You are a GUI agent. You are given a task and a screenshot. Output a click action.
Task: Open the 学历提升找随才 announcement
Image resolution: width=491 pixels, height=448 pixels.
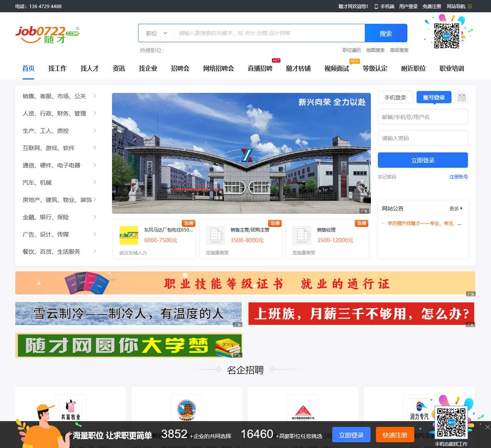(424, 223)
